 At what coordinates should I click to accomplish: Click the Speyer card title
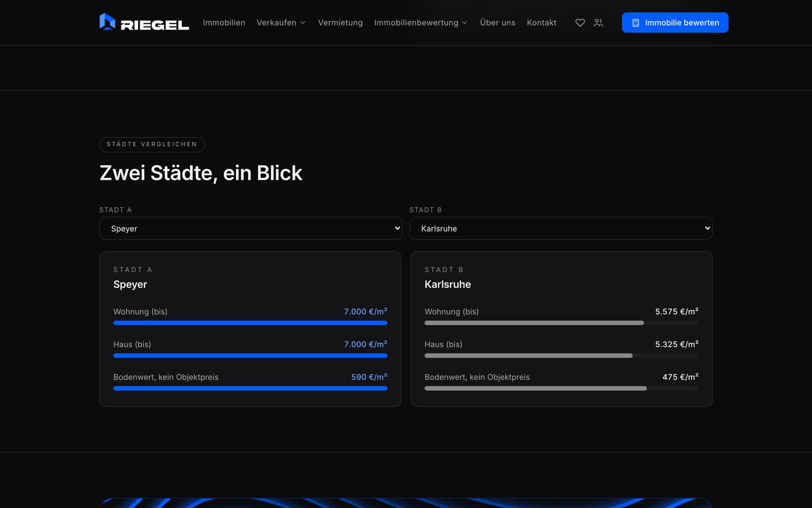[130, 284]
